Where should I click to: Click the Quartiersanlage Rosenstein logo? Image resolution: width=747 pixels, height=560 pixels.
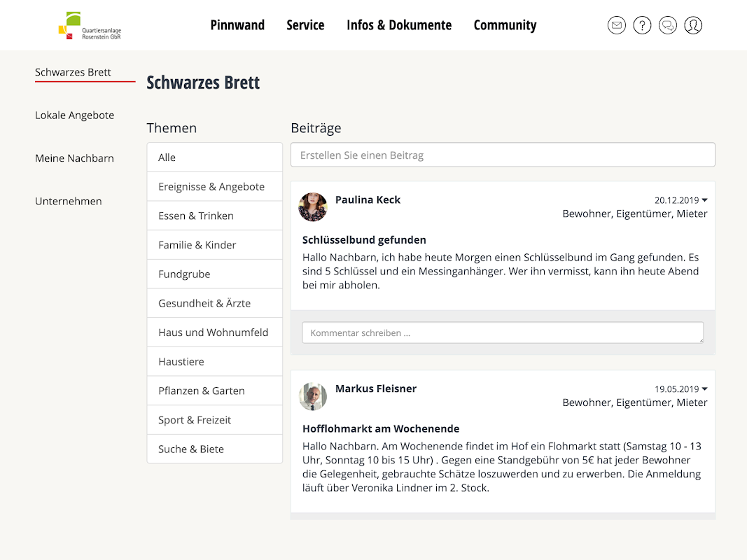90,26
